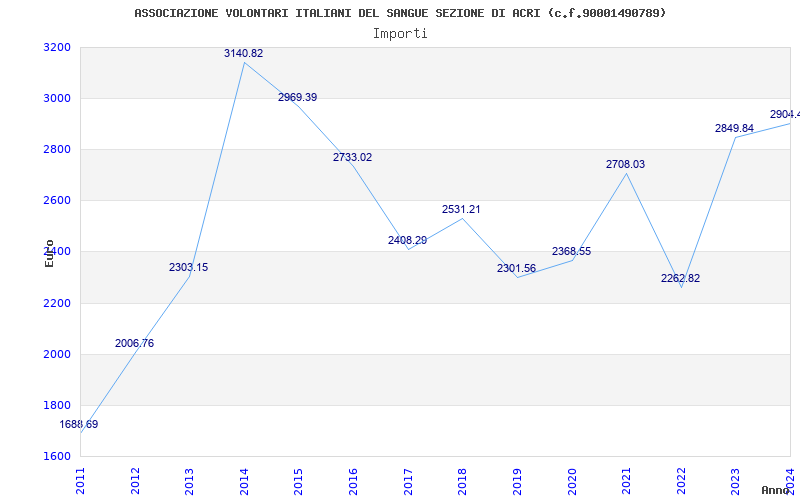800x500 pixels.
Task: Click the 2408.29 data label
Action: click(407, 240)
